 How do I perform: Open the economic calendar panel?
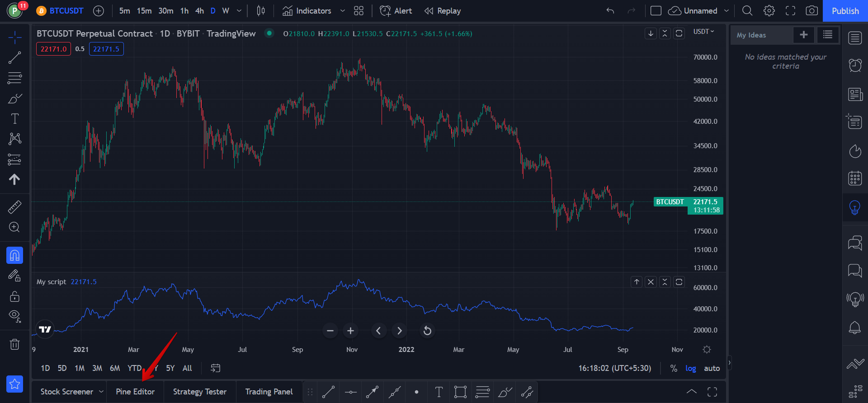click(855, 178)
